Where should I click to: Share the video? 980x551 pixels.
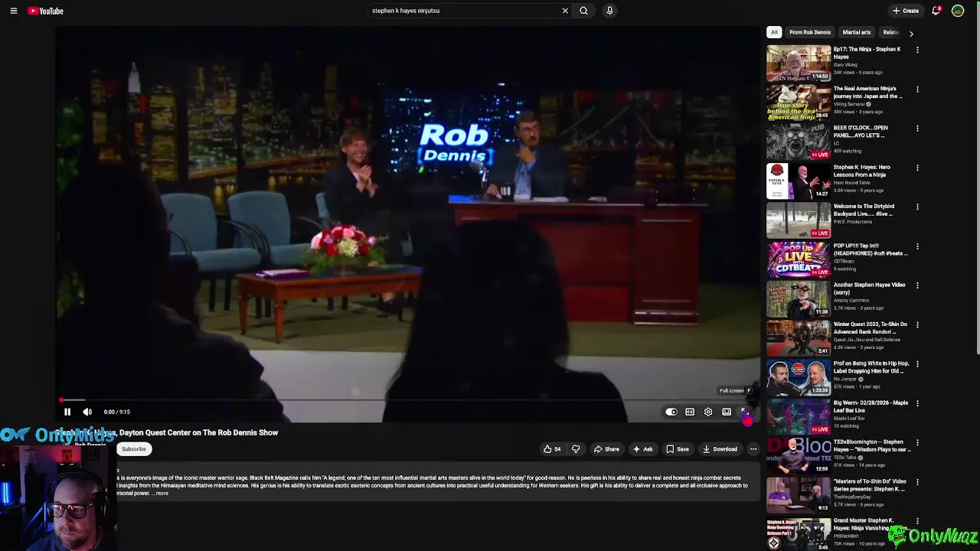click(606, 449)
